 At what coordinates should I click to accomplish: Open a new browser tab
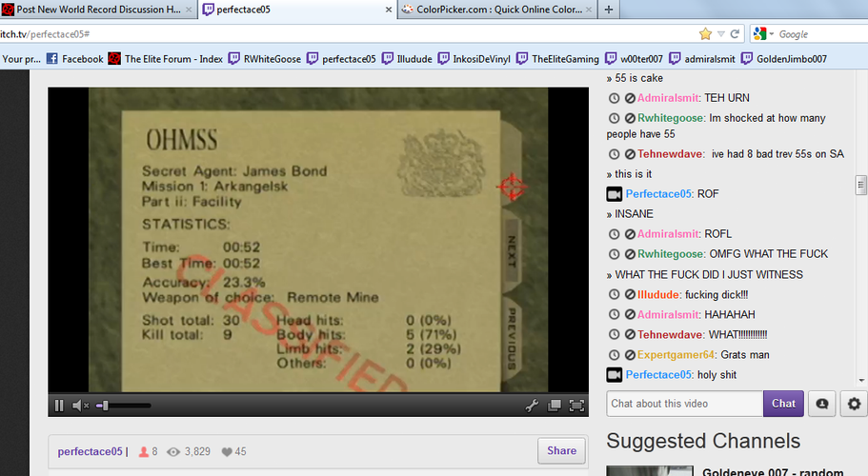(x=609, y=10)
